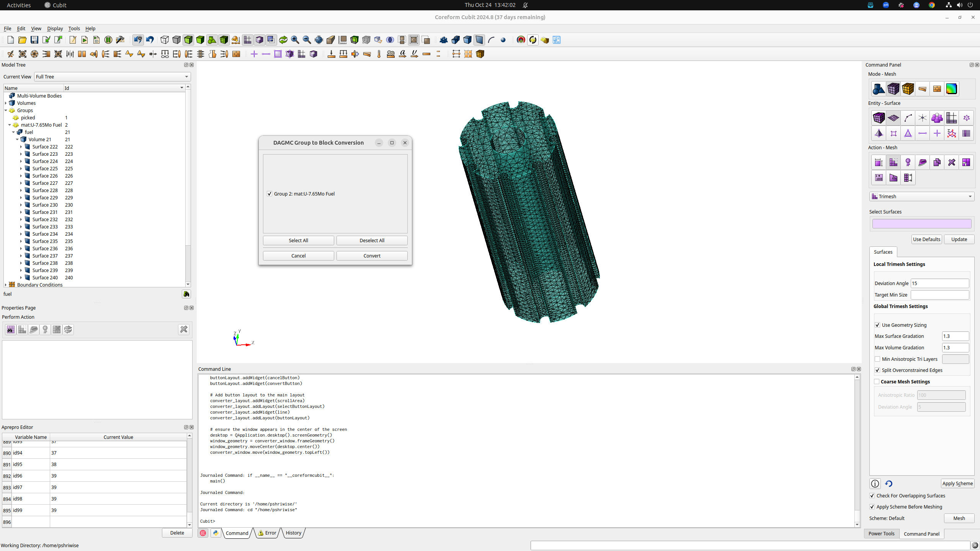Click the Delete mesh X icon
Viewport: 980px width, 551px height.
(951, 162)
